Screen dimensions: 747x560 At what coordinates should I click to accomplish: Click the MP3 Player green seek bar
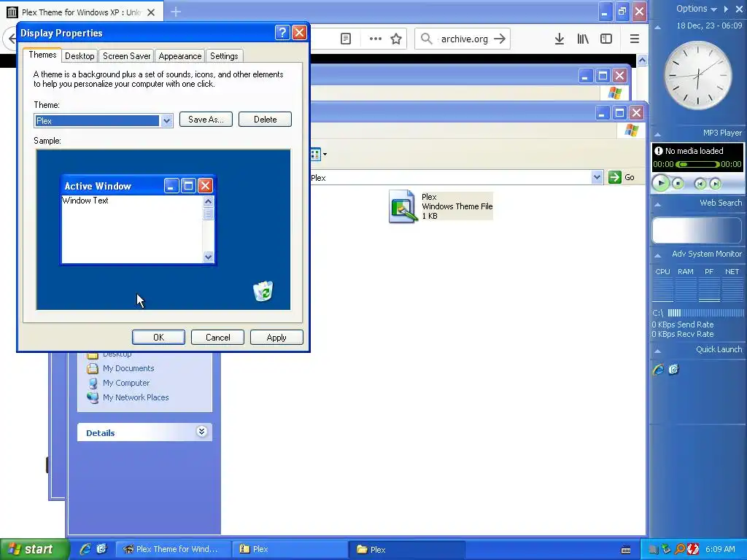pos(697,164)
